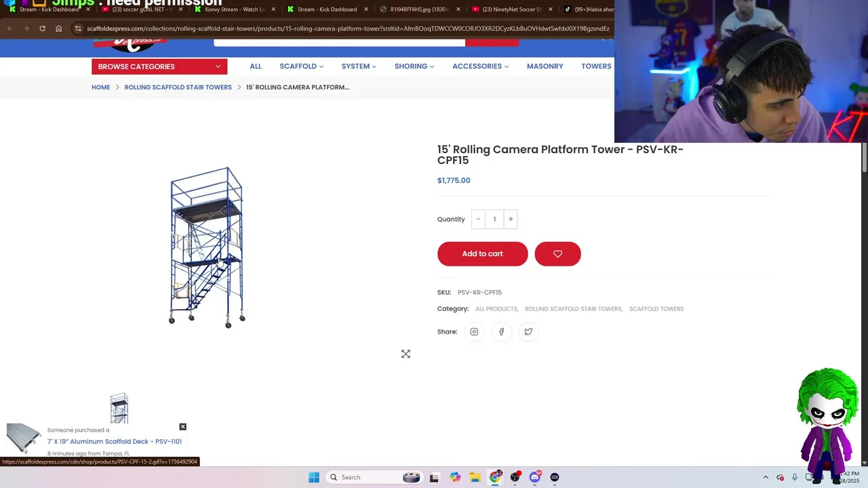Increase quantity with plus button
Screen dimensions: 868x488
[511, 219]
